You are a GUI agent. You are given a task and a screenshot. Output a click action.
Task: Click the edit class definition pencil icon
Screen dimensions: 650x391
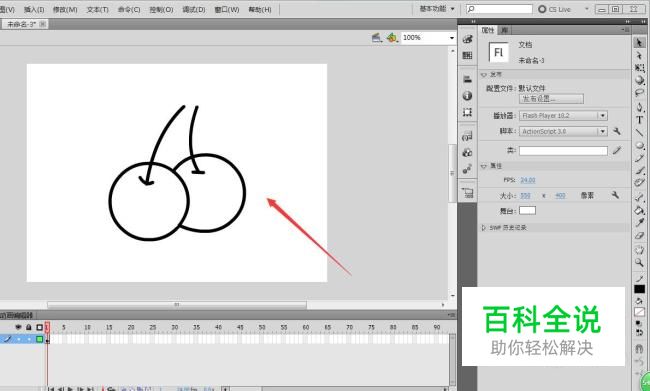click(x=616, y=150)
